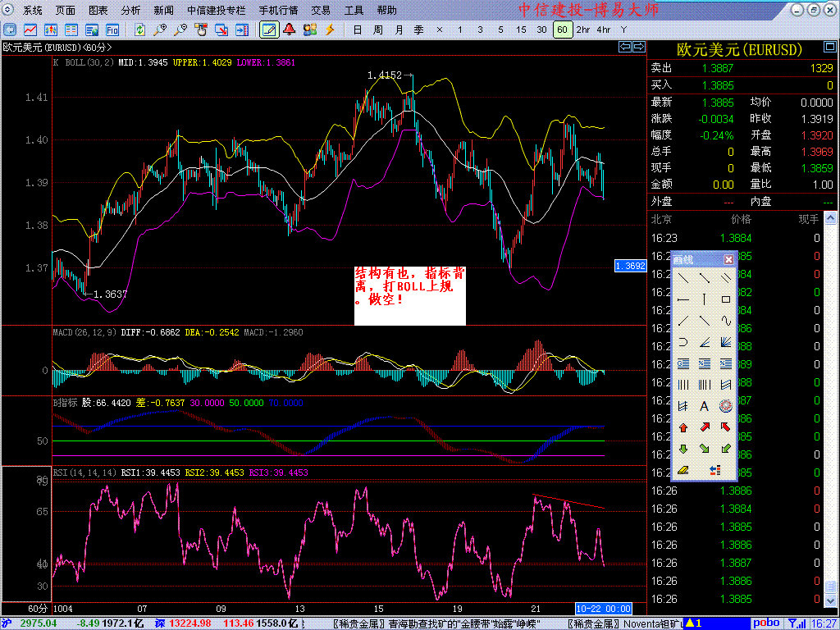Image resolution: width=840 pixels, height=630 pixels.
Task: Select the rectangle draw tool
Action: click(x=726, y=299)
